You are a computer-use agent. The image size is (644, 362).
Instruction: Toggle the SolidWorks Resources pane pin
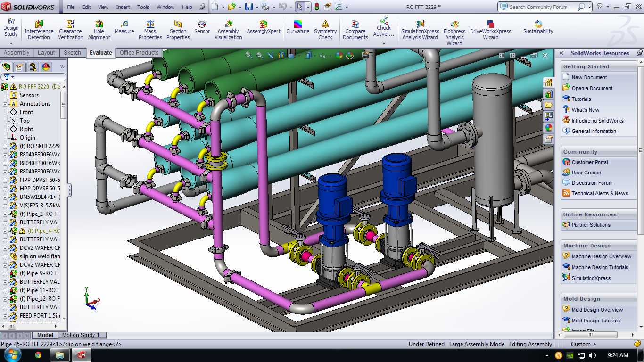639,53
